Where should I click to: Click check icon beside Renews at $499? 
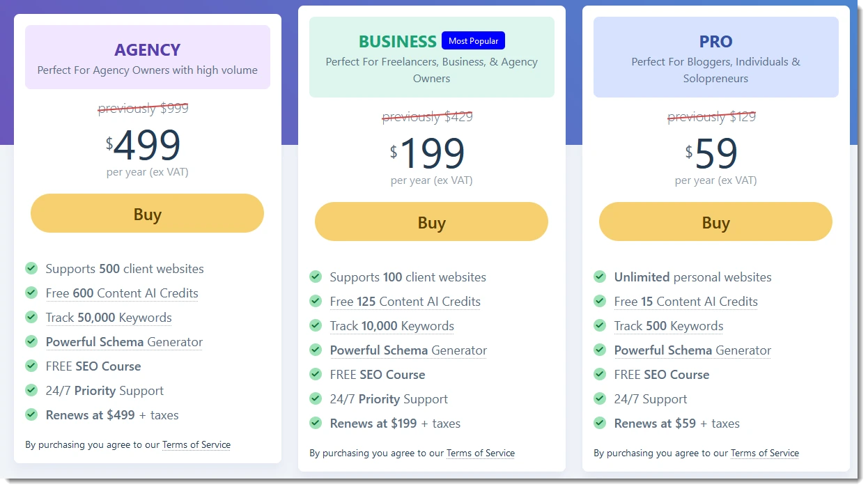coord(31,414)
